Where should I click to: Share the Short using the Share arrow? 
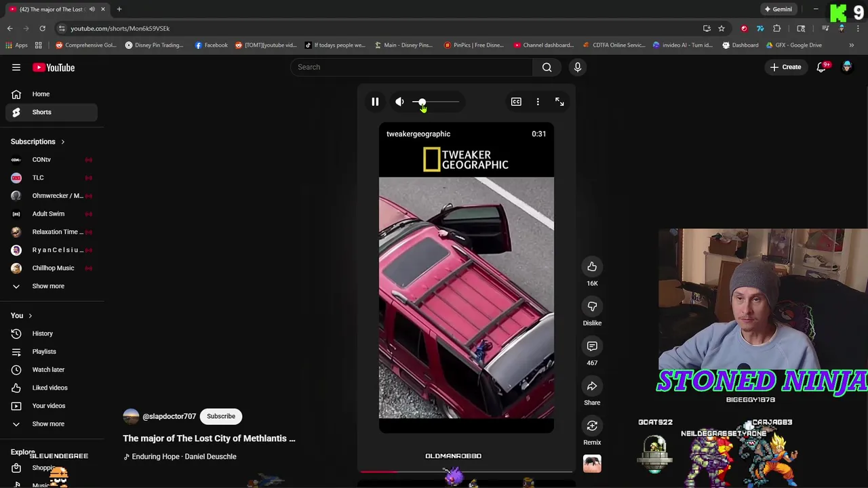tap(592, 386)
